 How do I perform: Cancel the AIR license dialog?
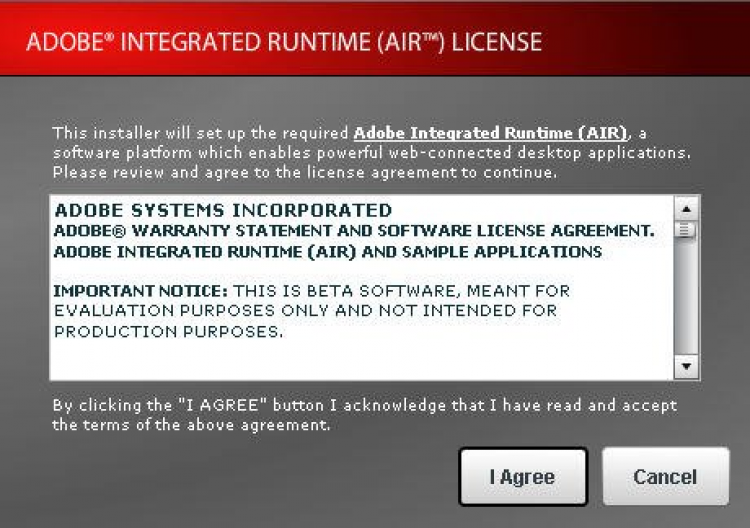tap(665, 476)
